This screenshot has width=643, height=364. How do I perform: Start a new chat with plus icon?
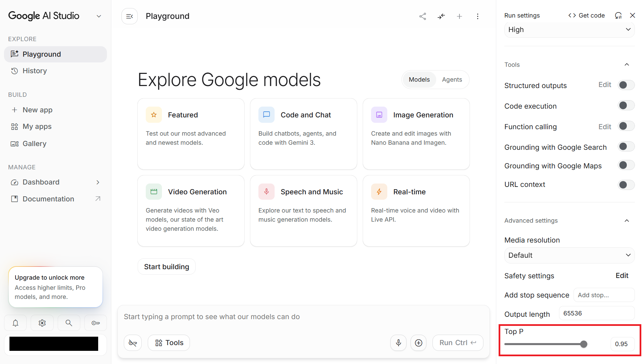point(459,16)
